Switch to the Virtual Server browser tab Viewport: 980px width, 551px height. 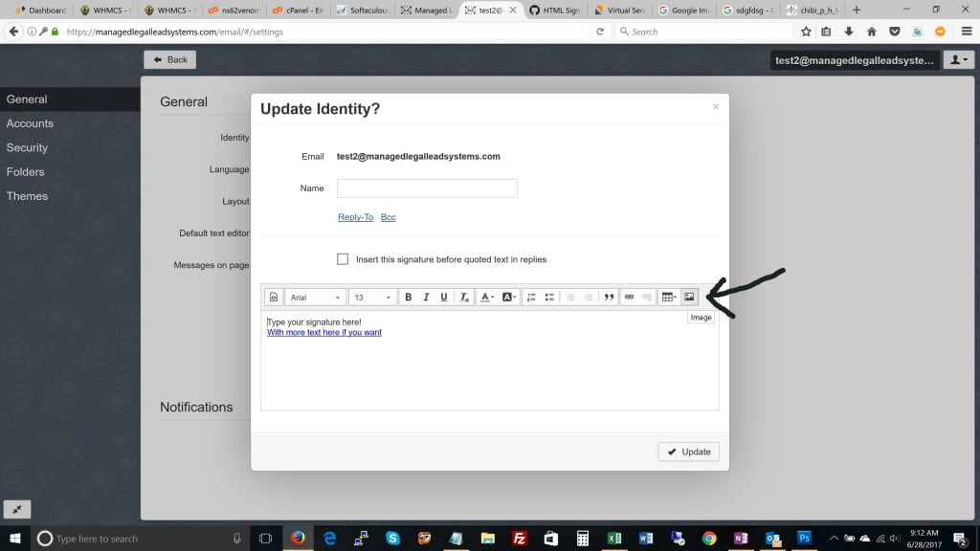(620, 10)
